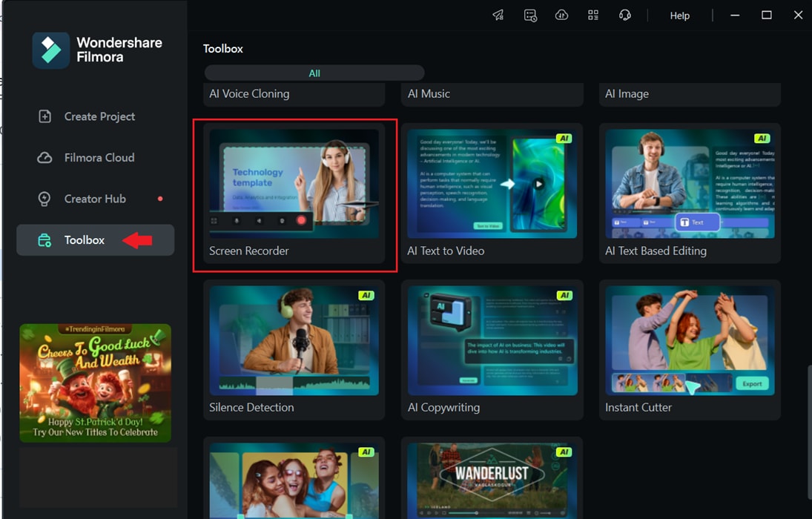Click the Creator Hub lightbulb icon
This screenshot has height=519, width=812.
44,199
